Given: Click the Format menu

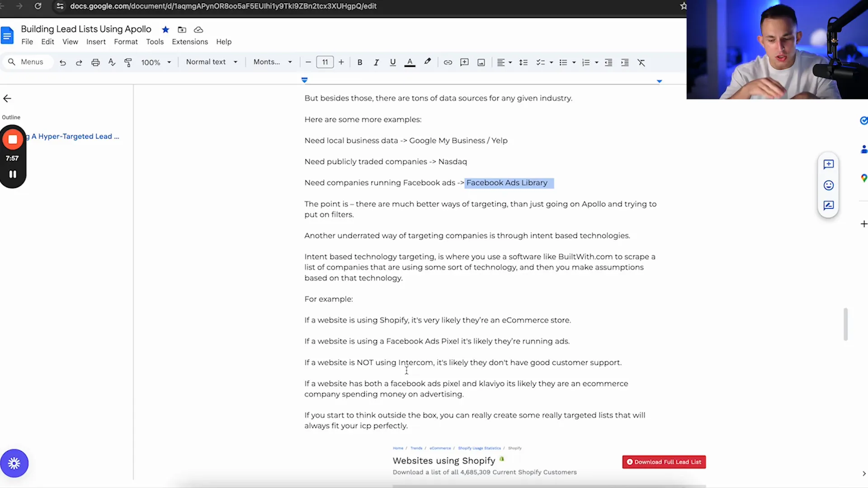Looking at the screenshot, I should click(125, 42).
